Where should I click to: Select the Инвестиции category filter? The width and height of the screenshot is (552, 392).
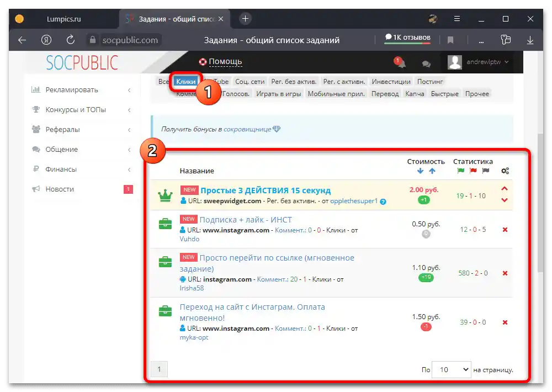[391, 82]
